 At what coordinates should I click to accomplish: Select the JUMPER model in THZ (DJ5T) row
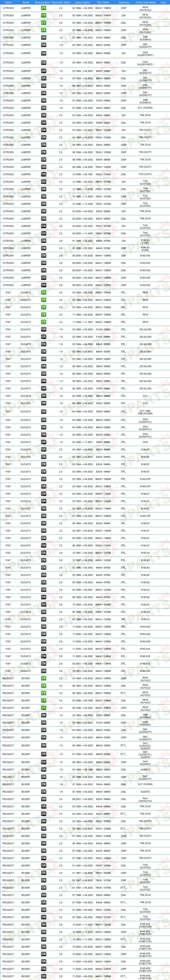click(26, 175)
